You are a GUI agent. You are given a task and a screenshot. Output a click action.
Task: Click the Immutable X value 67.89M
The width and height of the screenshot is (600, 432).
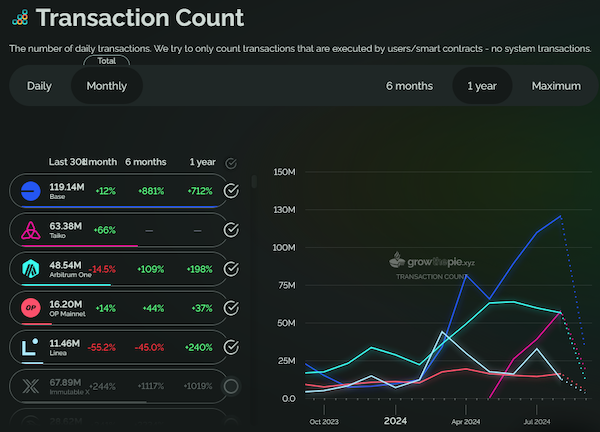pyautogui.click(x=65, y=382)
